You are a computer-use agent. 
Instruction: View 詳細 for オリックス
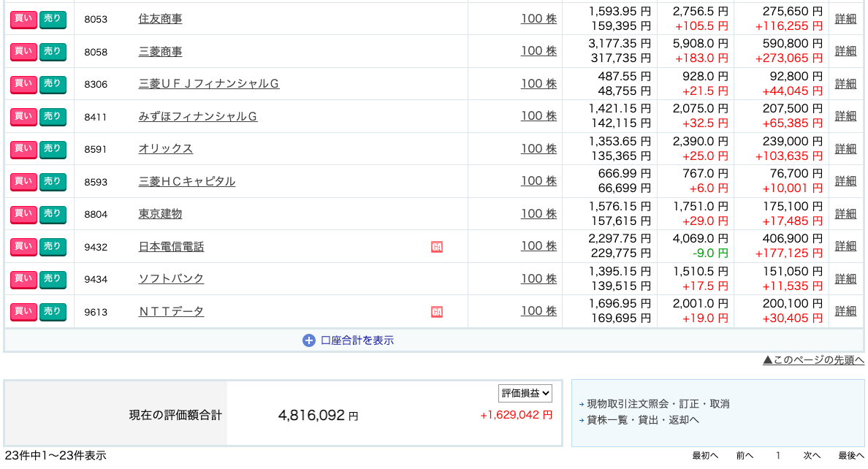pos(845,149)
